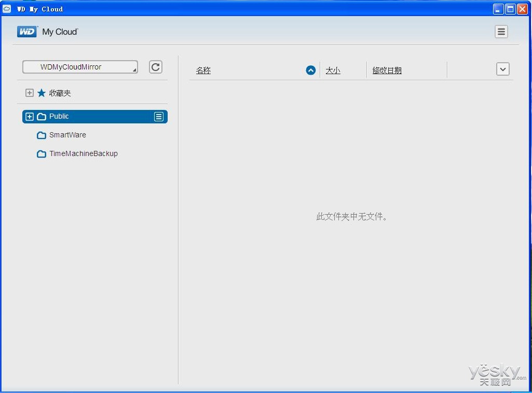The image size is (532, 393).
Task: Open the hamburger menu at top right
Action: point(501,32)
